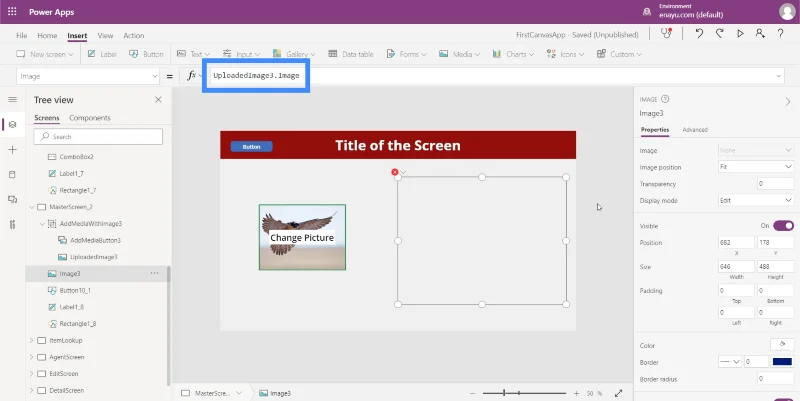Expand the EditScreen node
800x401 pixels.
coord(32,373)
